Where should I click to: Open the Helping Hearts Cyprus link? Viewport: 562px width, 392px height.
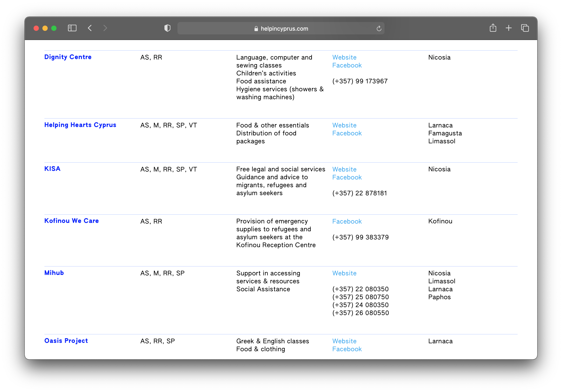tap(80, 125)
